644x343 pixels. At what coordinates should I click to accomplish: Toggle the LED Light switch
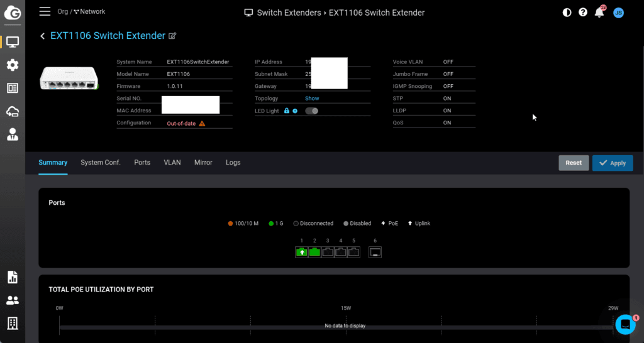tap(311, 111)
